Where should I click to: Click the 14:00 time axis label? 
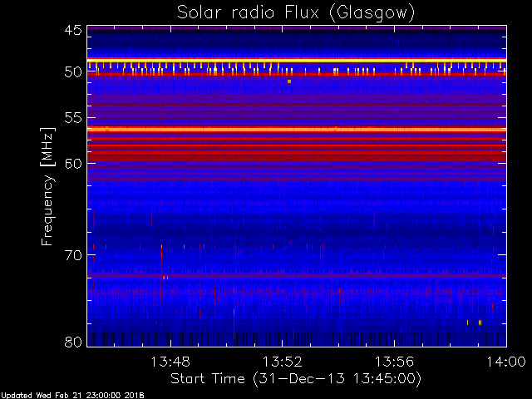[506, 362]
